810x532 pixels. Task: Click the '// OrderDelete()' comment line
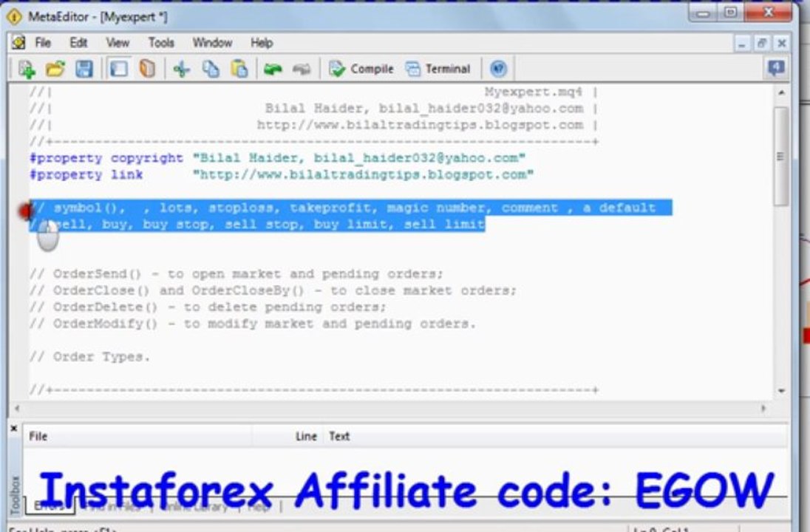[208, 307]
